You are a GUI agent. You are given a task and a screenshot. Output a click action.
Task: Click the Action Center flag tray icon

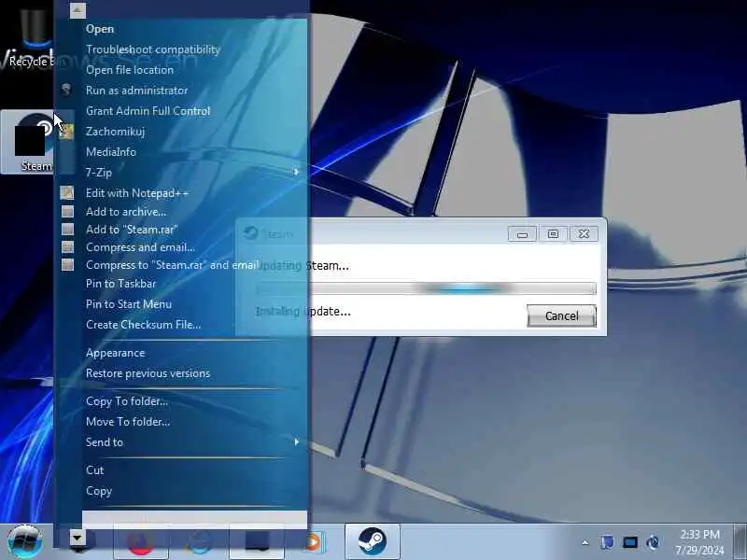pyautogui.click(x=607, y=542)
